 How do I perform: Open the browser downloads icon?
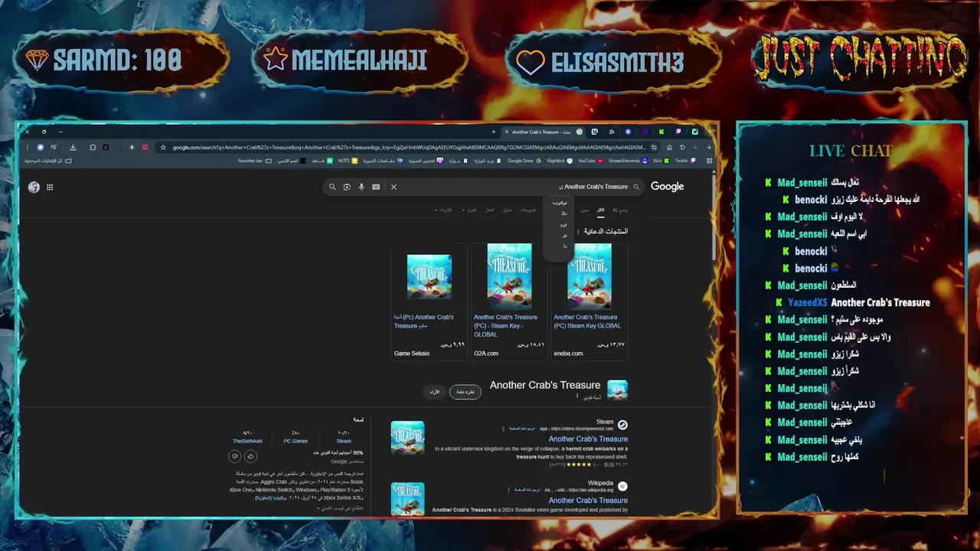(x=73, y=147)
